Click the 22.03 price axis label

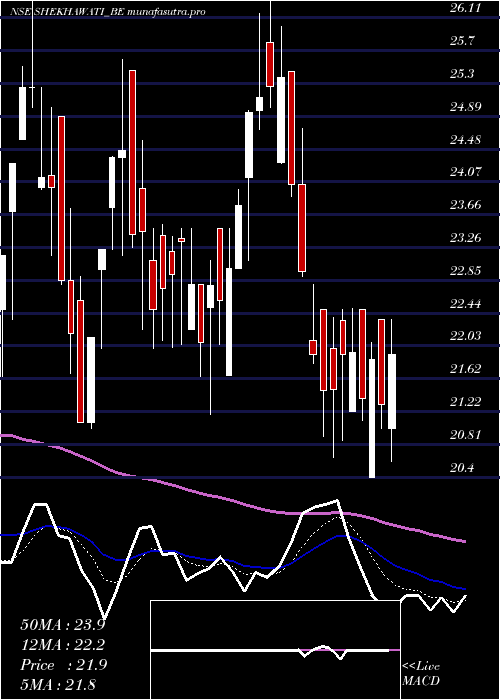465,336
